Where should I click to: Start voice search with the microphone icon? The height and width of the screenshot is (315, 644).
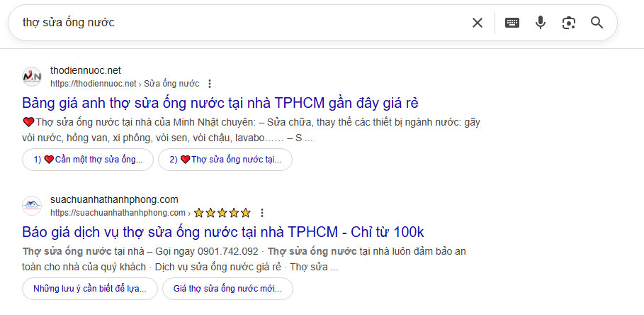pos(541,23)
